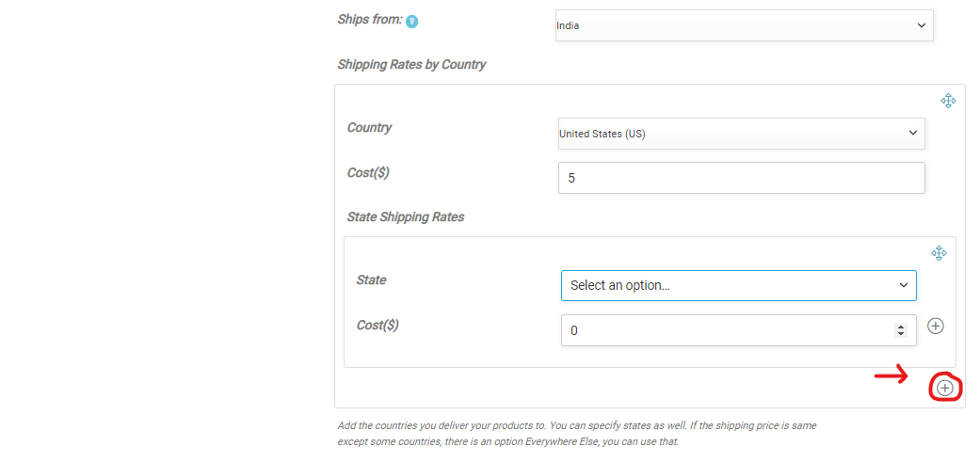Click the 'Cost($)' label below Country
Image resolution: width=980 pixels, height=463 pixels.
pyautogui.click(x=368, y=173)
